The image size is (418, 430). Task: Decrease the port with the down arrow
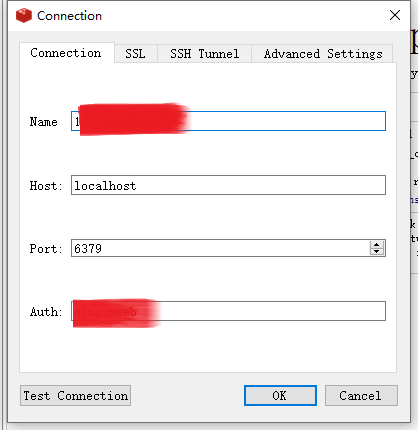377,252
